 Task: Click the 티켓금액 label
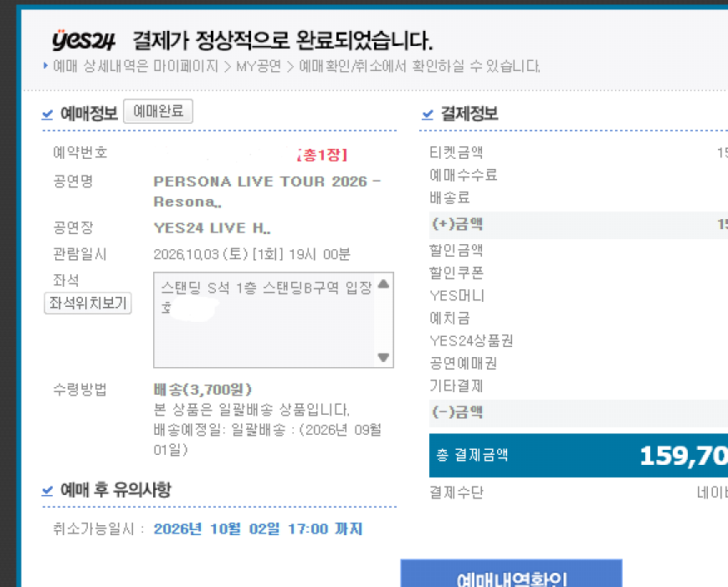(456, 152)
